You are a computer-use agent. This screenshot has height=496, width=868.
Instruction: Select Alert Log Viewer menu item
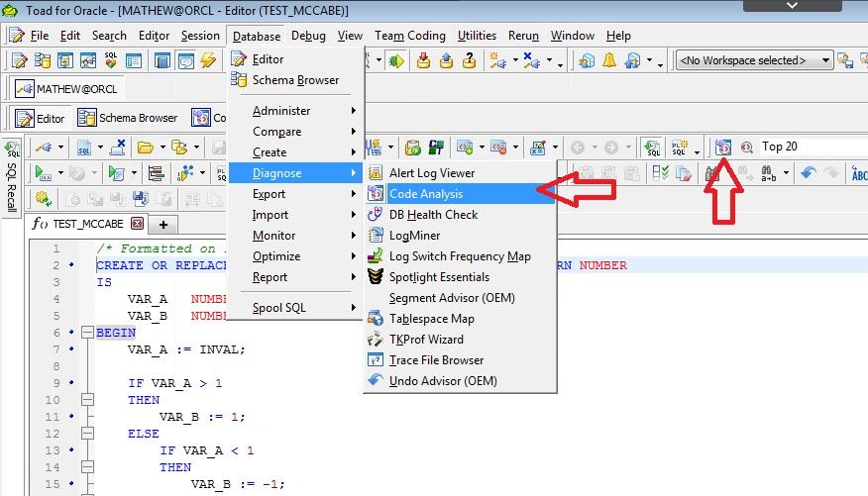[x=460, y=173]
